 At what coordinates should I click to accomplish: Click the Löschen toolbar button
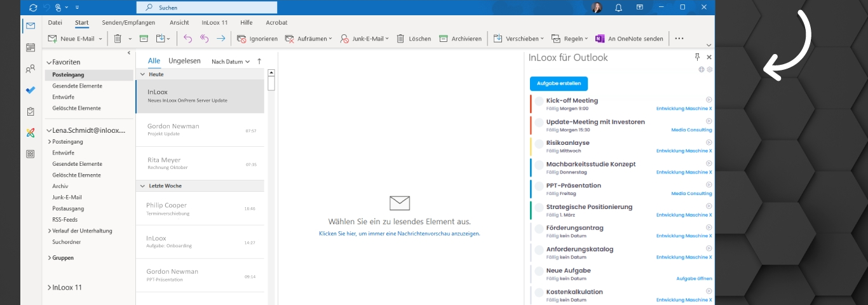[414, 39]
